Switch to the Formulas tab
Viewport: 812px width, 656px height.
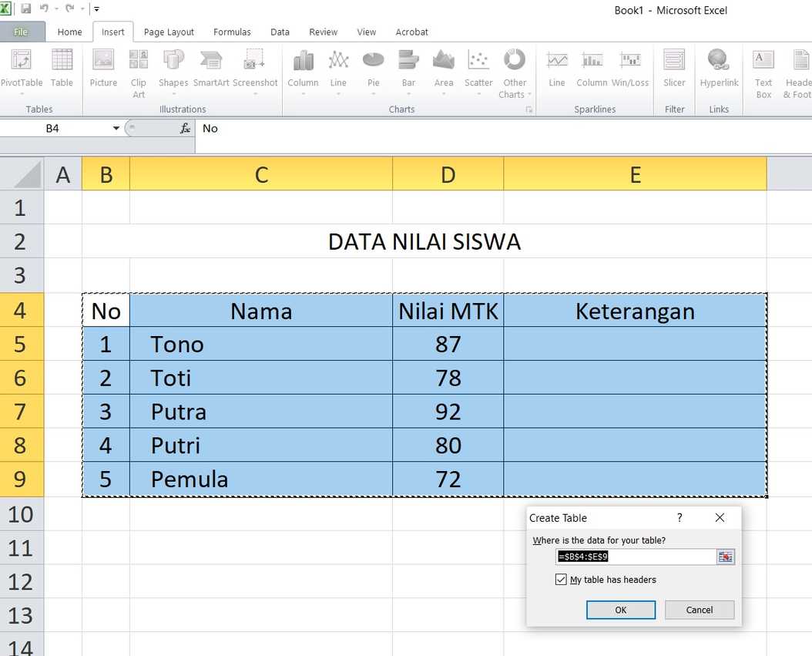(x=232, y=32)
